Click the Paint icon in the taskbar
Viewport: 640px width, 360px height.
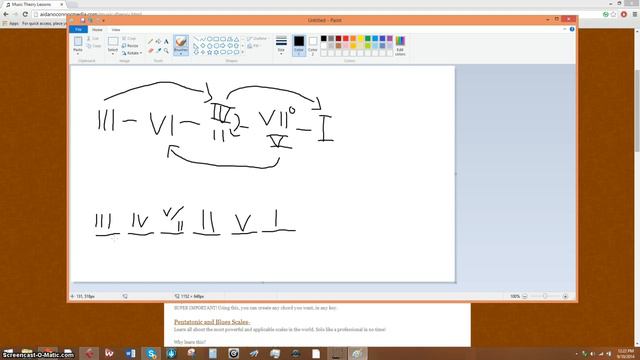tap(357, 353)
